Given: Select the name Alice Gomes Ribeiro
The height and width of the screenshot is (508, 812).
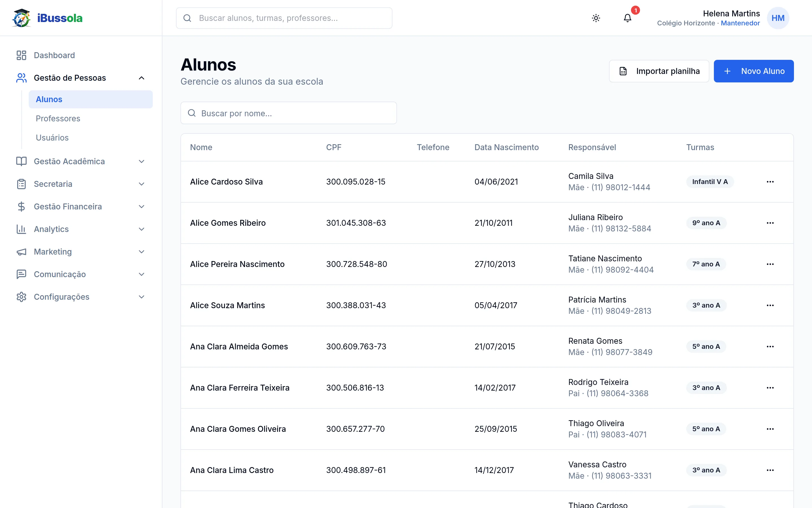Looking at the screenshot, I should click(228, 223).
